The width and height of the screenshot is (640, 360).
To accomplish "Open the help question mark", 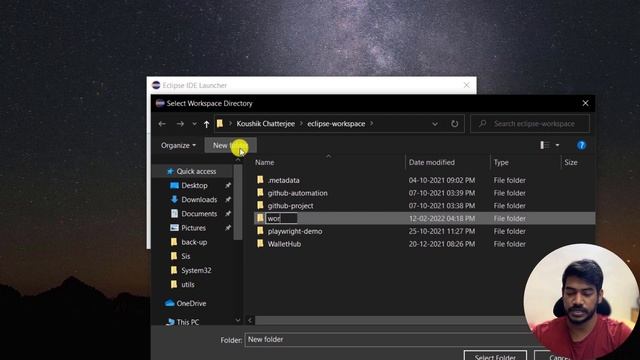I will pos(581,145).
